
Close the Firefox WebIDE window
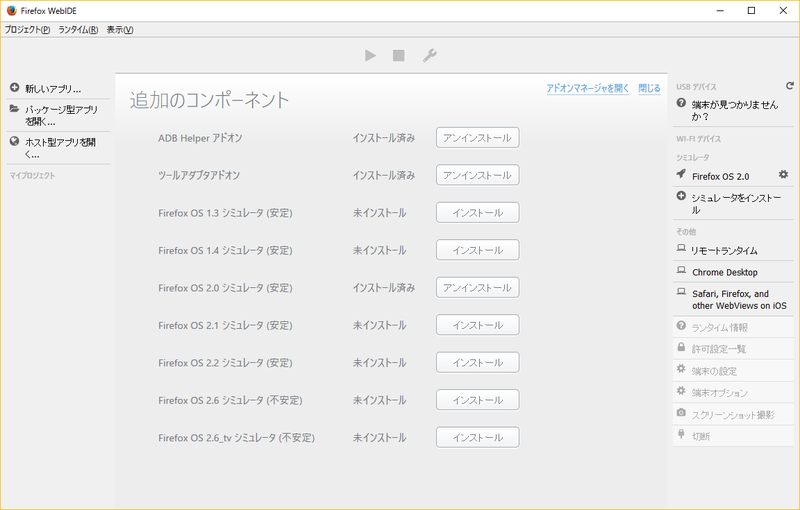tap(783, 11)
